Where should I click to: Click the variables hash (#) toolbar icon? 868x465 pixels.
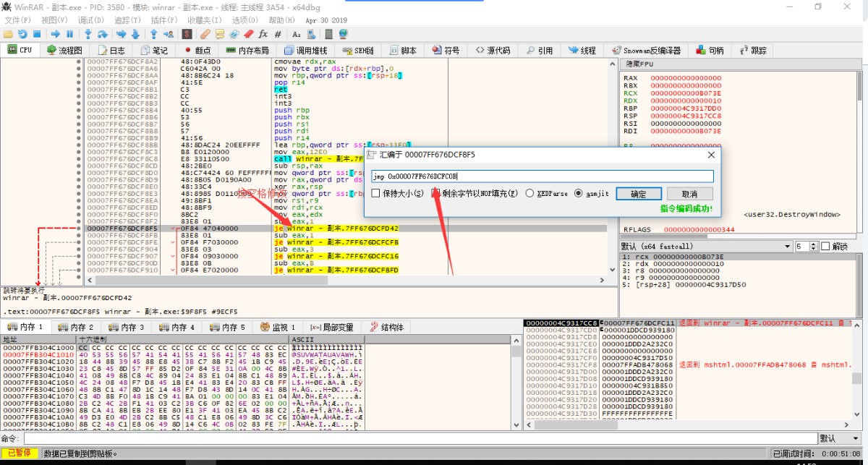(x=278, y=34)
